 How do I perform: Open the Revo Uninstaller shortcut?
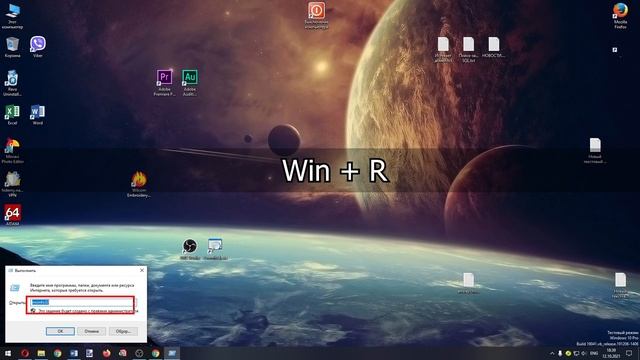pyautogui.click(x=12, y=83)
